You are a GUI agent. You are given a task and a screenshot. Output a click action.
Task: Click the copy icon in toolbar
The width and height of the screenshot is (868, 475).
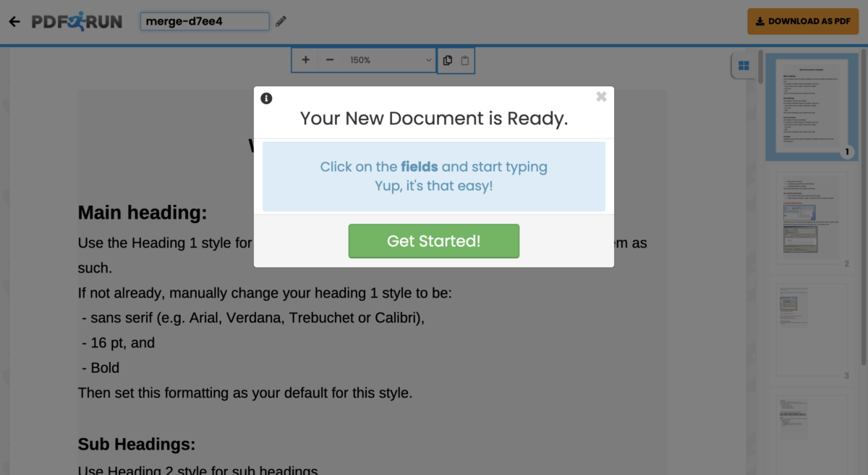(448, 60)
